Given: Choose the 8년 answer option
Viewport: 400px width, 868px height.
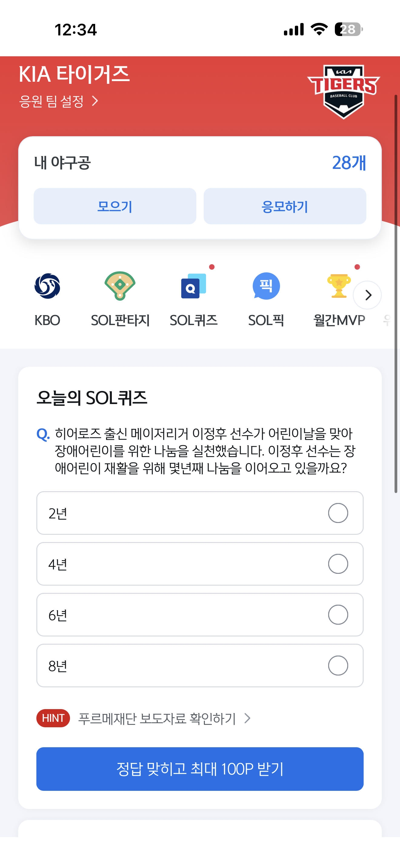Looking at the screenshot, I should pos(200,666).
